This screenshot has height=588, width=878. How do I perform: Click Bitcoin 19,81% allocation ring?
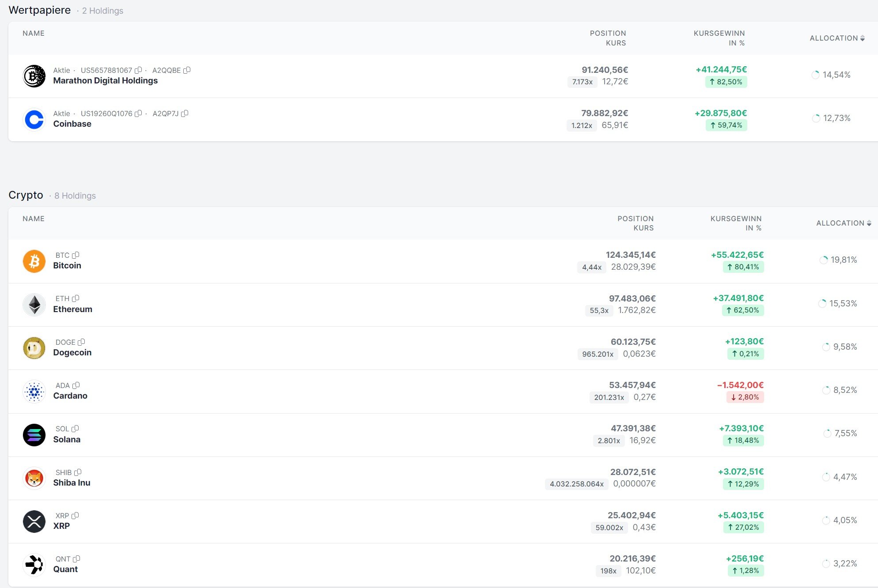[x=824, y=260]
